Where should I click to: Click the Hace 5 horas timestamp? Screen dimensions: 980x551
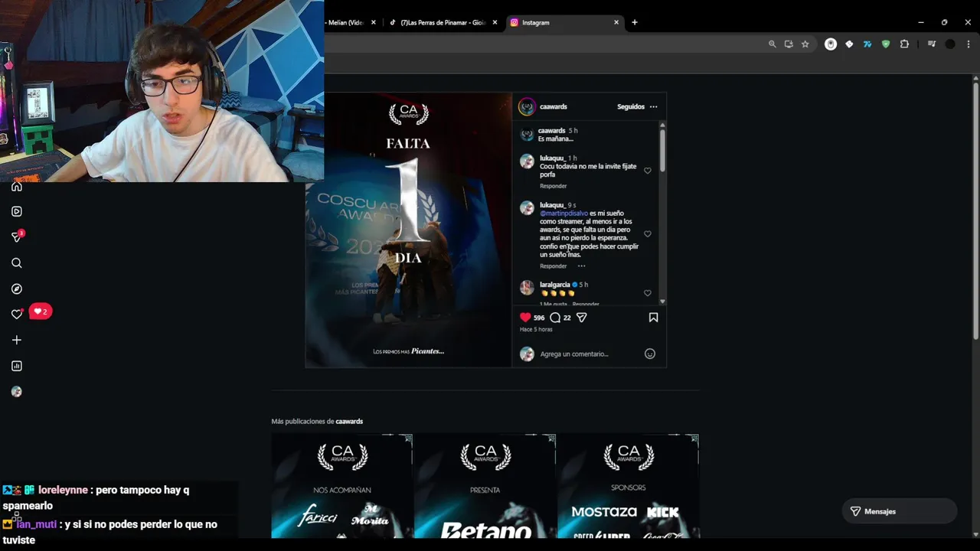coord(536,330)
